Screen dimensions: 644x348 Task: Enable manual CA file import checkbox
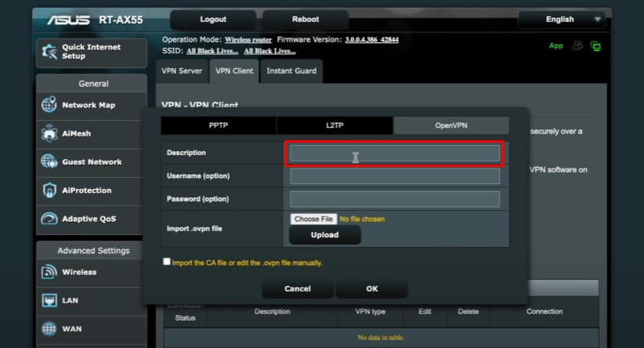coord(167,262)
